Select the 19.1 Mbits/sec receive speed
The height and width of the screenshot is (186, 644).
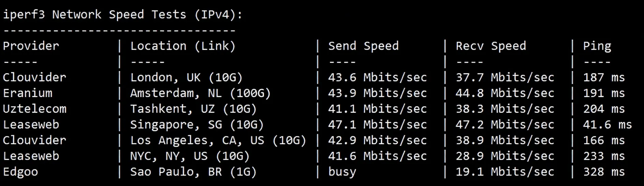(x=505, y=172)
